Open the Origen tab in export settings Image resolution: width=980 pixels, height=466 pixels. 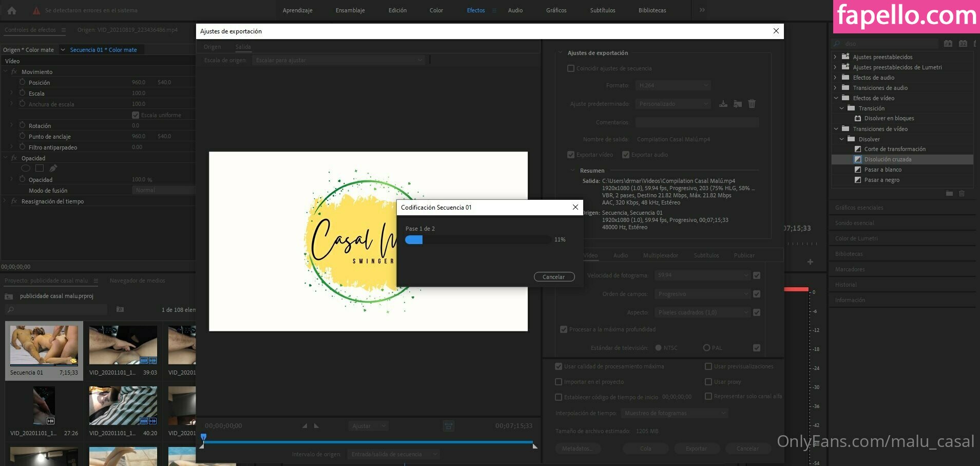point(212,47)
